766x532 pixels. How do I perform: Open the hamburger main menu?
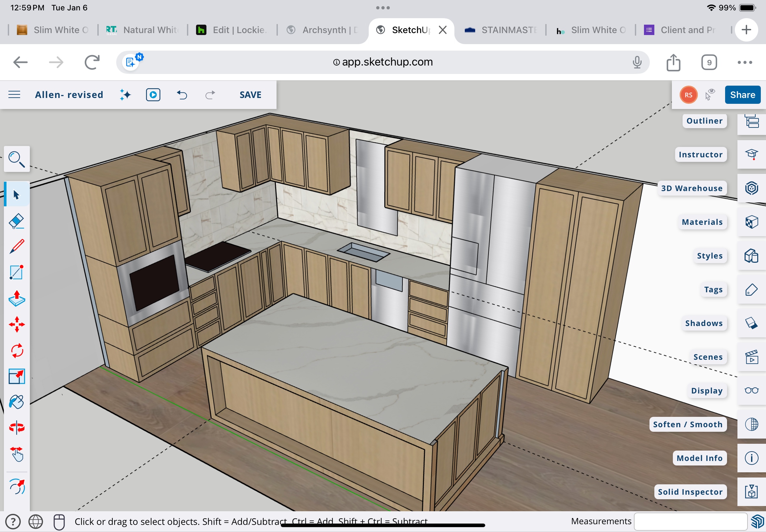click(x=14, y=95)
